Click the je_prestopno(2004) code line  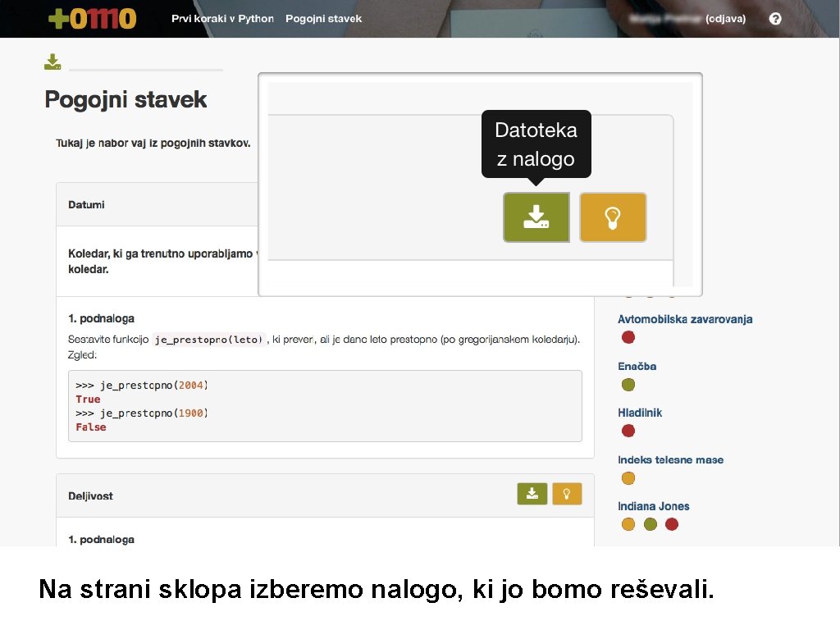tap(141, 386)
